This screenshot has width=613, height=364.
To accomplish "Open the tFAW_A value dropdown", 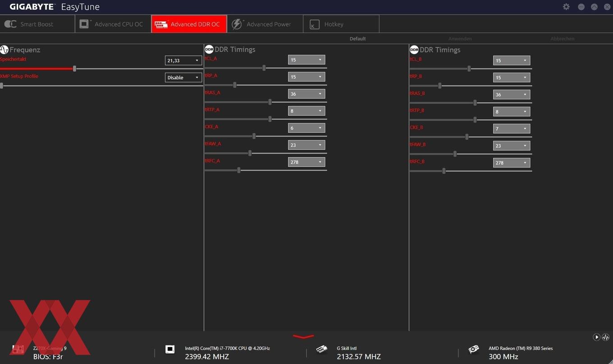I will (x=306, y=145).
